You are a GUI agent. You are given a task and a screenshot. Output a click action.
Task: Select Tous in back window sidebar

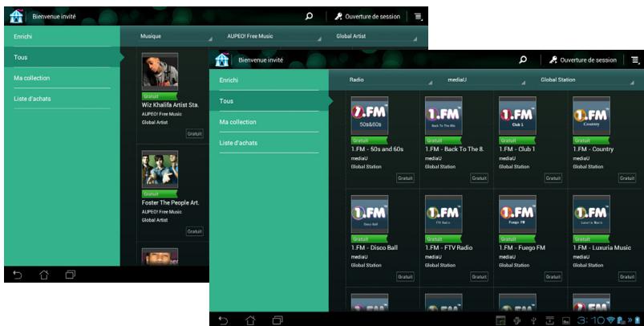[62, 58]
